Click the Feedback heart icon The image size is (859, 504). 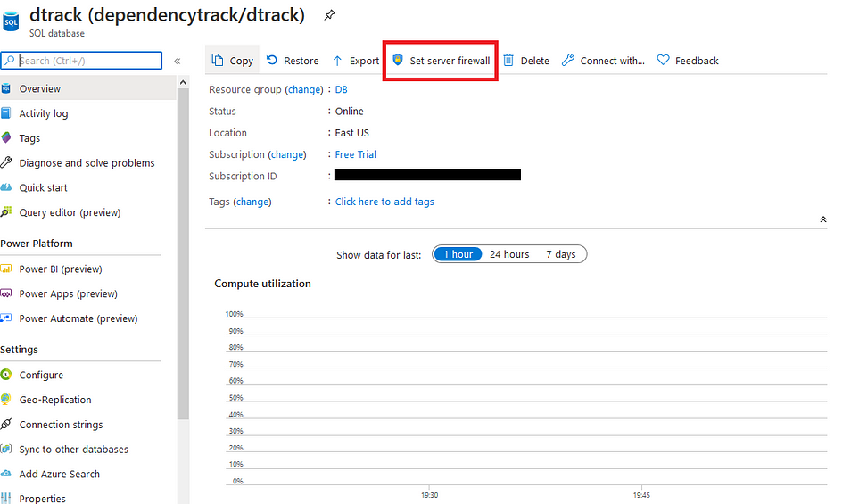[x=663, y=60]
